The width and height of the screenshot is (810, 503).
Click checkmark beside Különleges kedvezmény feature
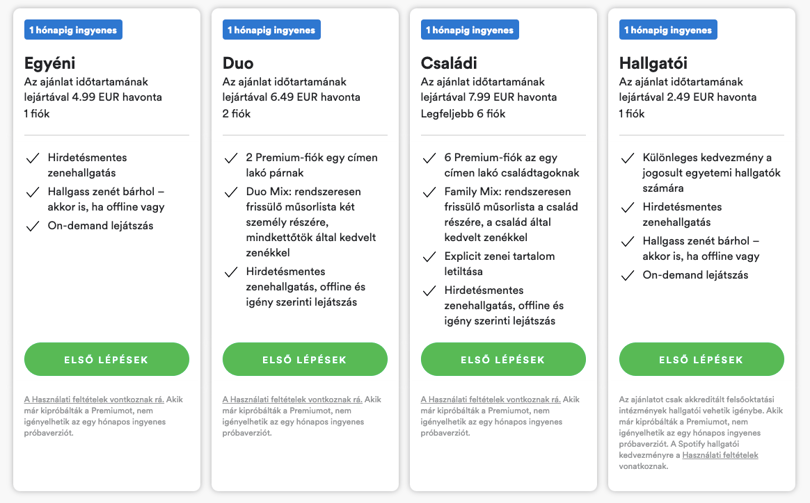(628, 158)
